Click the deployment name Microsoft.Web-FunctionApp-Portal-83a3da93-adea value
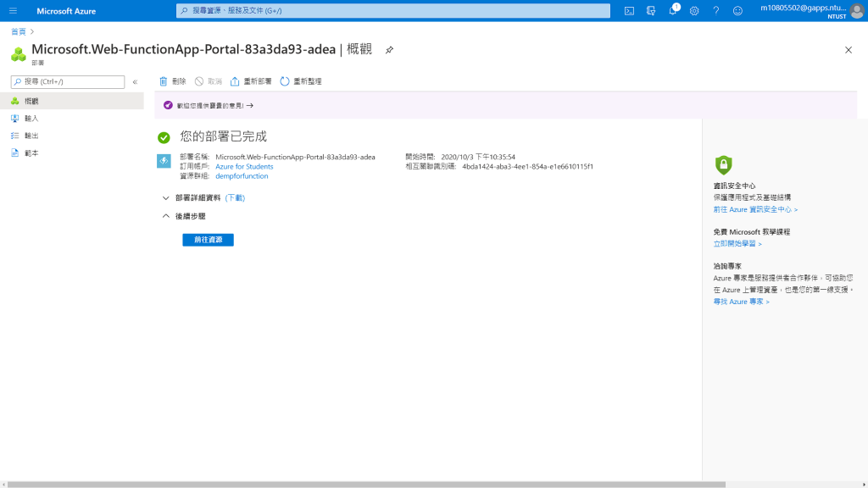This screenshot has width=868, height=488. (x=295, y=157)
